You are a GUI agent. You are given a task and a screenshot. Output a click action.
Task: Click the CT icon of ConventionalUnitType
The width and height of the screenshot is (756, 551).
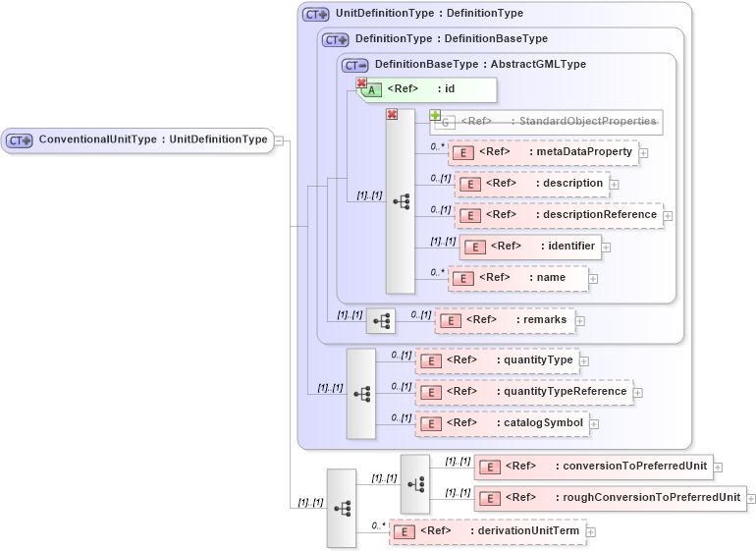(x=19, y=140)
